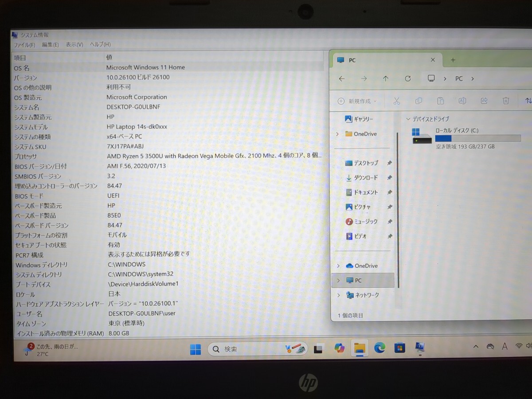The width and height of the screenshot is (532, 399).
Task: Click the Share icon in Explorer toolbar
Action: point(484,101)
